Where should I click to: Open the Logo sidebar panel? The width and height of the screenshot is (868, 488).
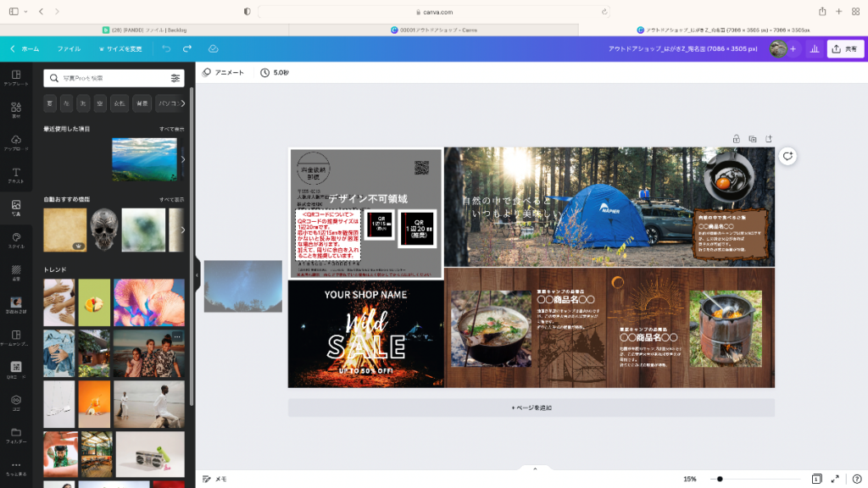16,402
